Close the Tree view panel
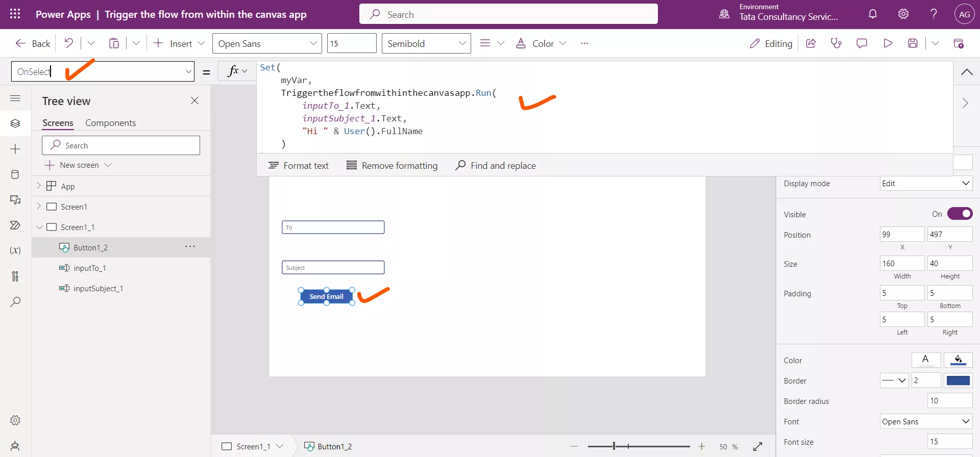 (x=194, y=100)
